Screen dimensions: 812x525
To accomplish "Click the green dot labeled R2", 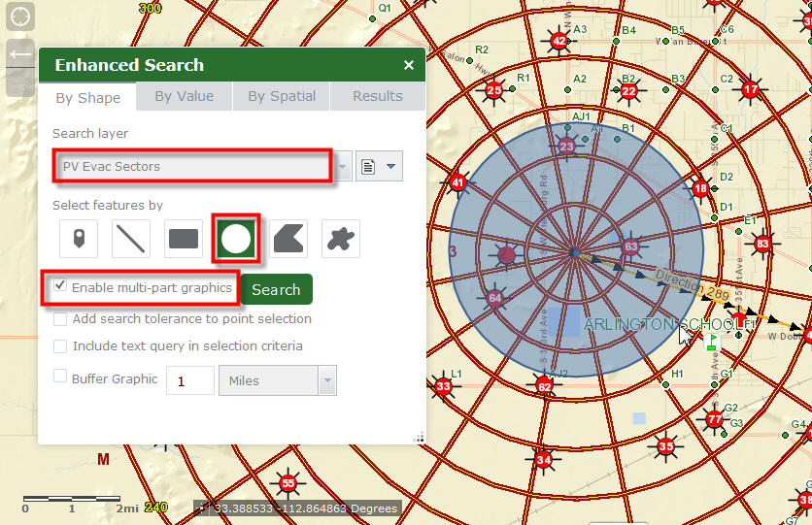I will click(470, 61).
